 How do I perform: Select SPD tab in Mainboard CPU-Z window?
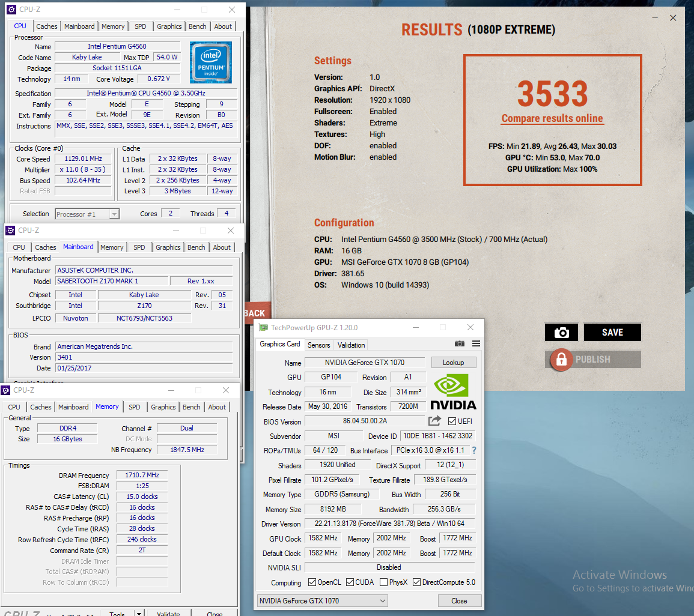pyautogui.click(x=139, y=247)
